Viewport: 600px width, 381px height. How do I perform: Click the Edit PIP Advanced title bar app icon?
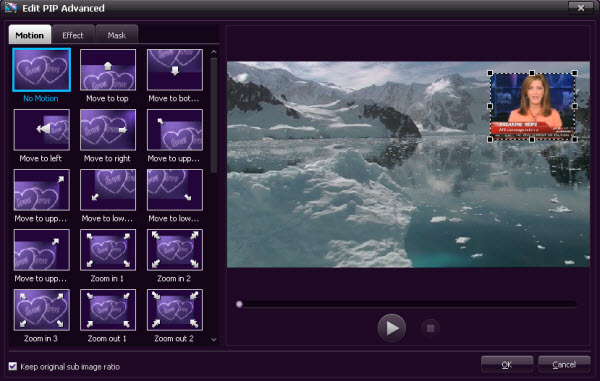point(11,8)
